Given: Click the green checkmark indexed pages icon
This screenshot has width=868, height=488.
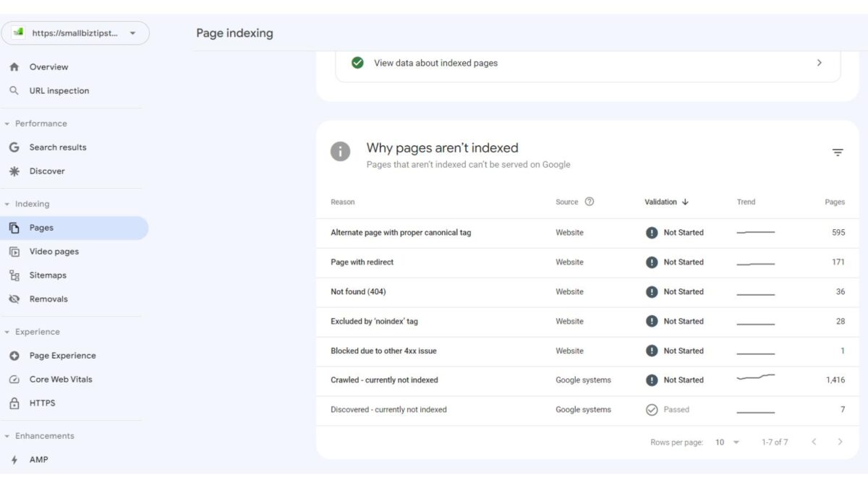Looking at the screenshot, I should tap(357, 63).
